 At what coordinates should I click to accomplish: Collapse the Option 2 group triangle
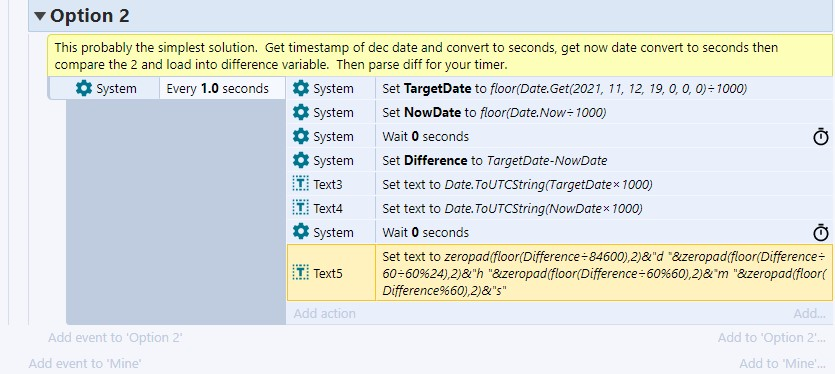(x=40, y=16)
